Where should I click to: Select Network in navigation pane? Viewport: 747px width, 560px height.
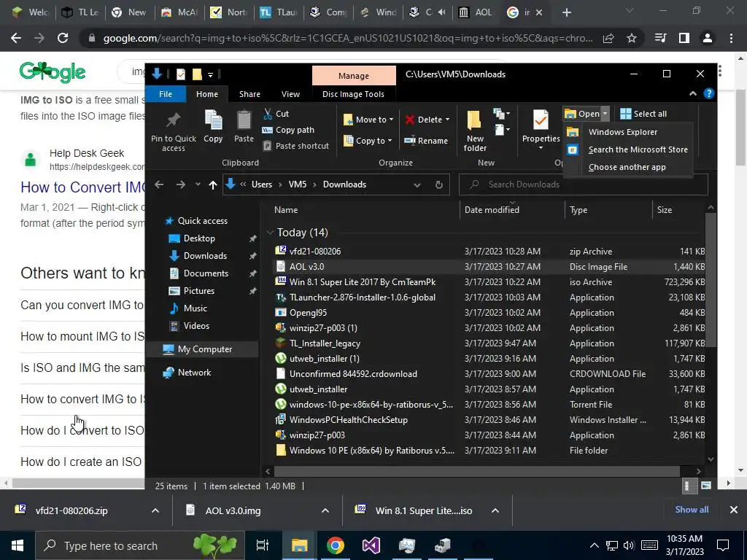(194, 373)
